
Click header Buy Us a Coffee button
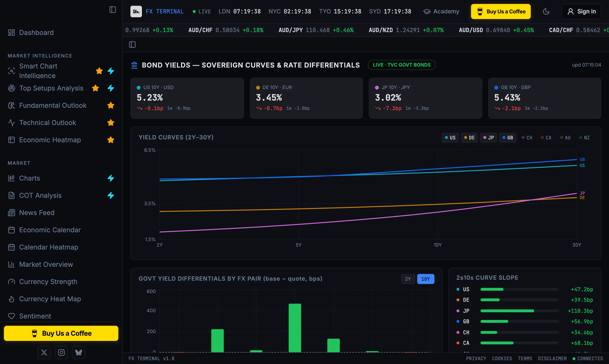[x=501, y=11]
